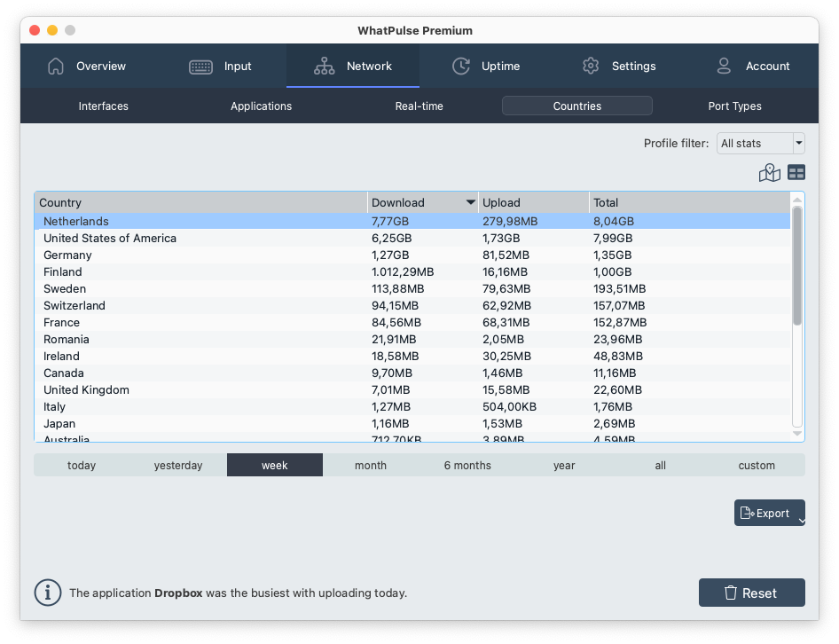Select the Romania row
Image resolution: width=839 pixels, height=644 pixels.
click(412, 340)
